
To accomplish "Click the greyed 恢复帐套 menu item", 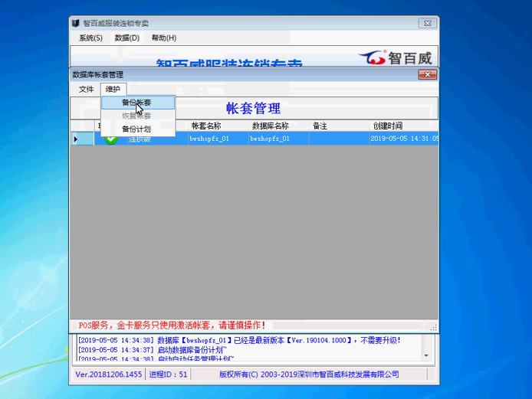I will pyautogui.click(x=136, y=116).
